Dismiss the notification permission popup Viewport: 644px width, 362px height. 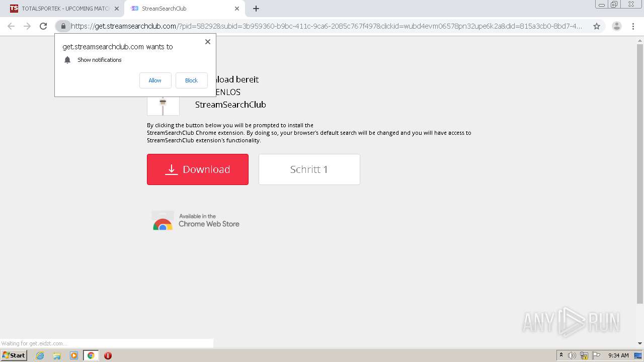[x=207, y=42]
